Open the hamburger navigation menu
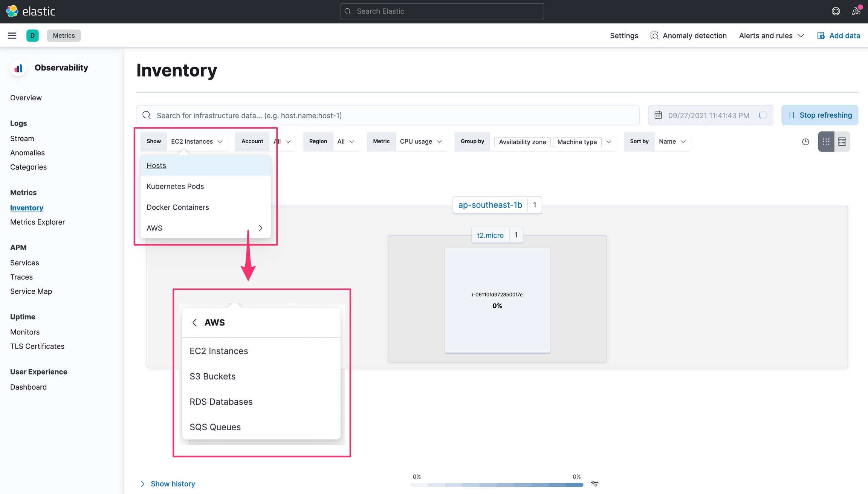Image resolution: width=868 pixels, height=494 pixels. (12, 35)
